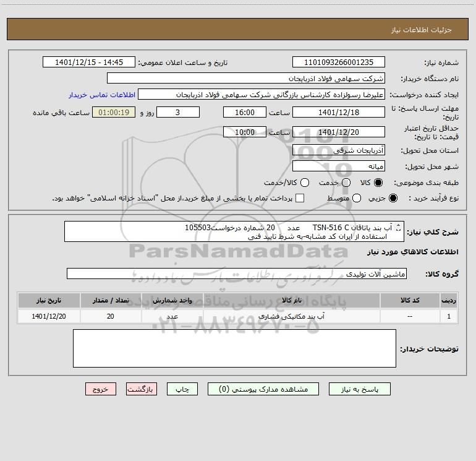
Task: Click the table date cell 1401/12/20
Action: click(x=49, y=316)
